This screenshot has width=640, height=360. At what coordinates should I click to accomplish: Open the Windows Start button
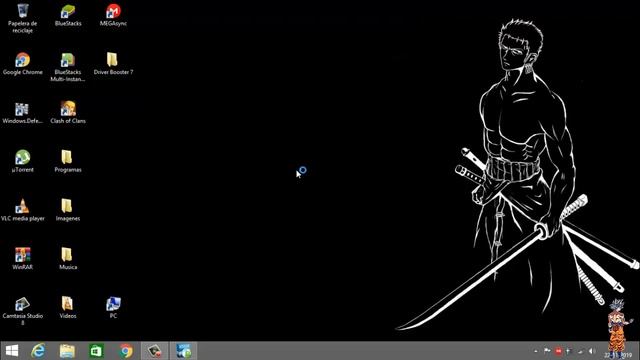point(12,351)
